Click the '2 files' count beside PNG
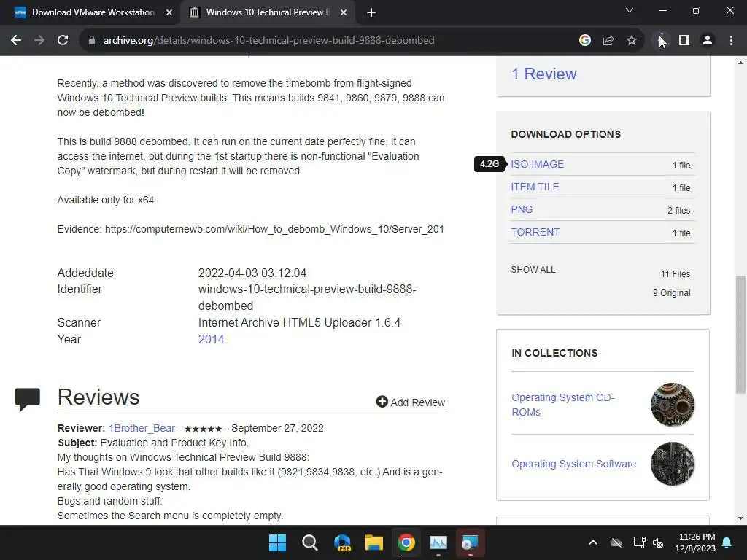Screen dimensions: 747x560 (x=679, y=211)
